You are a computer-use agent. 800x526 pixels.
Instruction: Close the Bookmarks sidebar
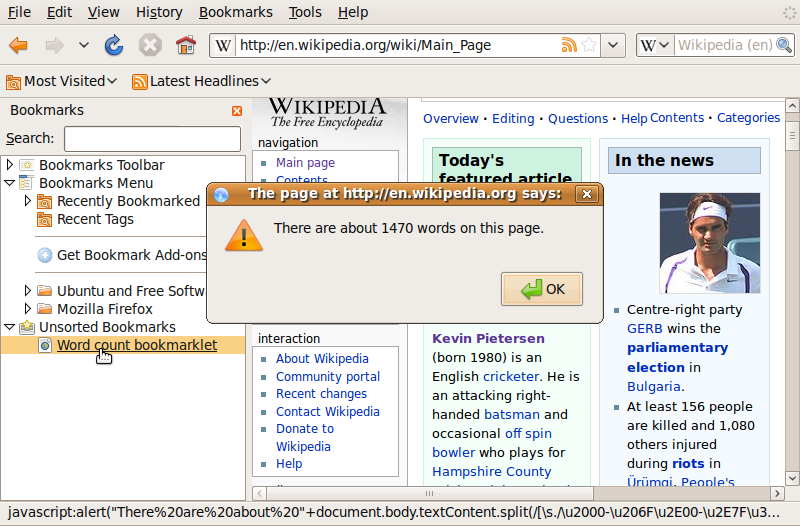237,111
